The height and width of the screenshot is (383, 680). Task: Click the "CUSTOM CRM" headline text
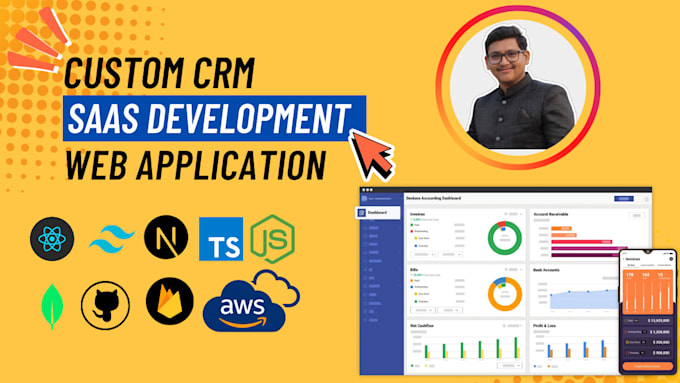[159, 72]
